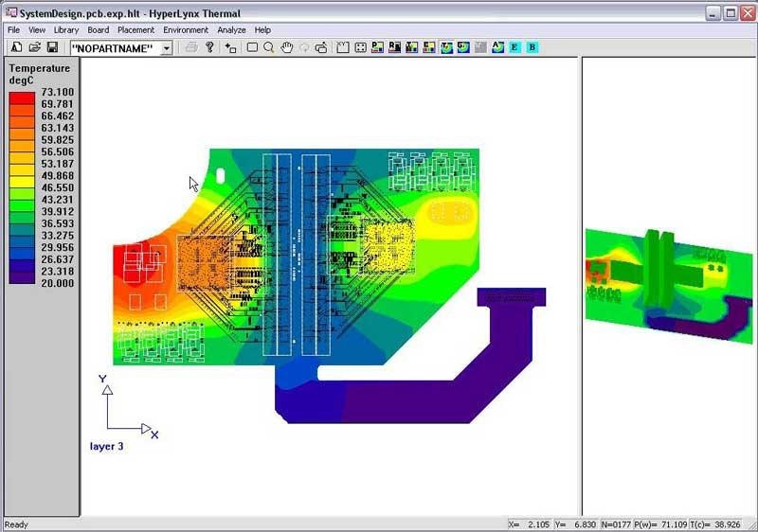
Task: Open the Environment menu
Action: pyautogui.click(x=186, y=30)
